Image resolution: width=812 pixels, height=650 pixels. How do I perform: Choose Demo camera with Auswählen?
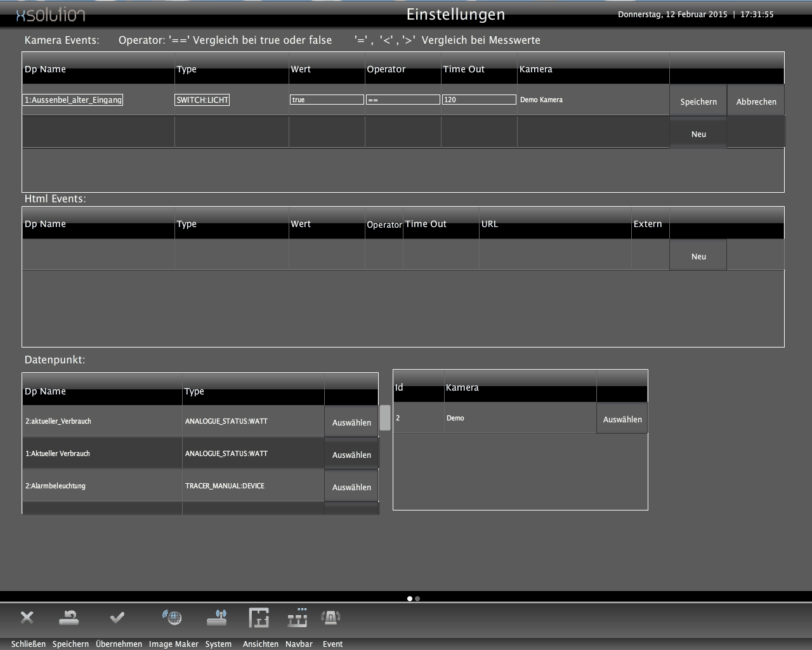(622, 419)
